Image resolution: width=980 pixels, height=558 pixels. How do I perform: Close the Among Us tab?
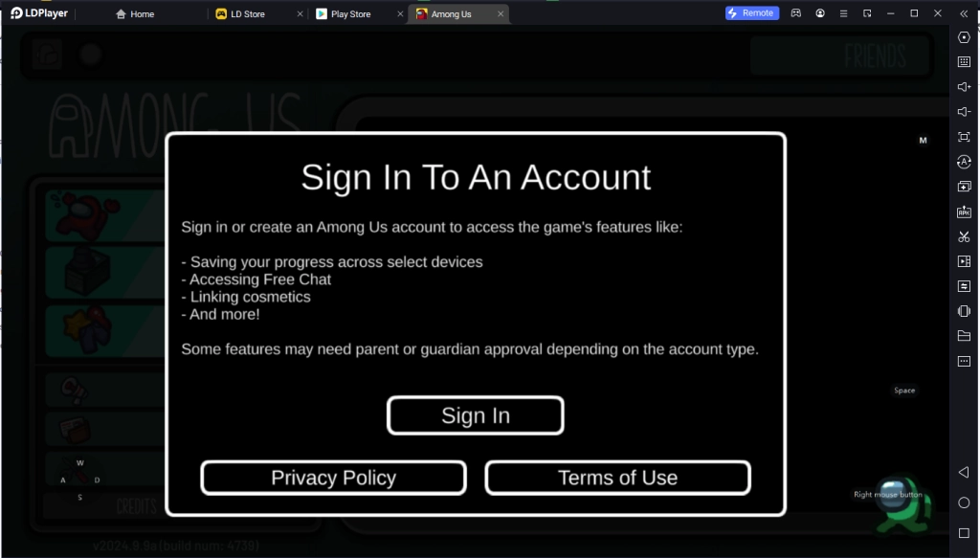coord(500,13)
